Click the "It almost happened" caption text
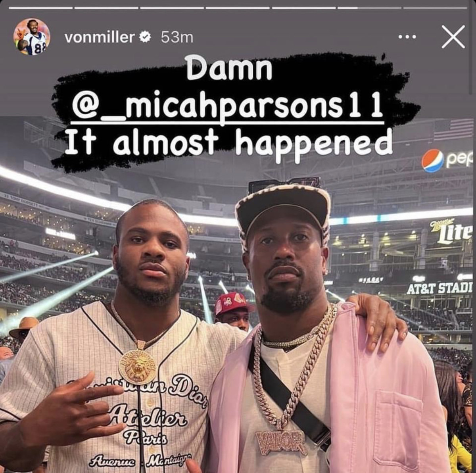 click(228, 143)
